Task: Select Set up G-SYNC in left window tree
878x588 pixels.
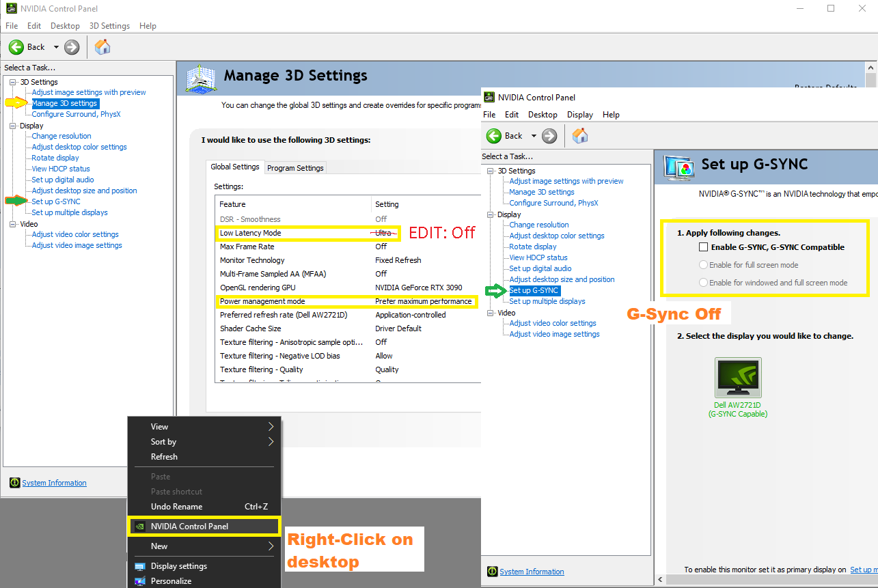Action: pos(56,201)
